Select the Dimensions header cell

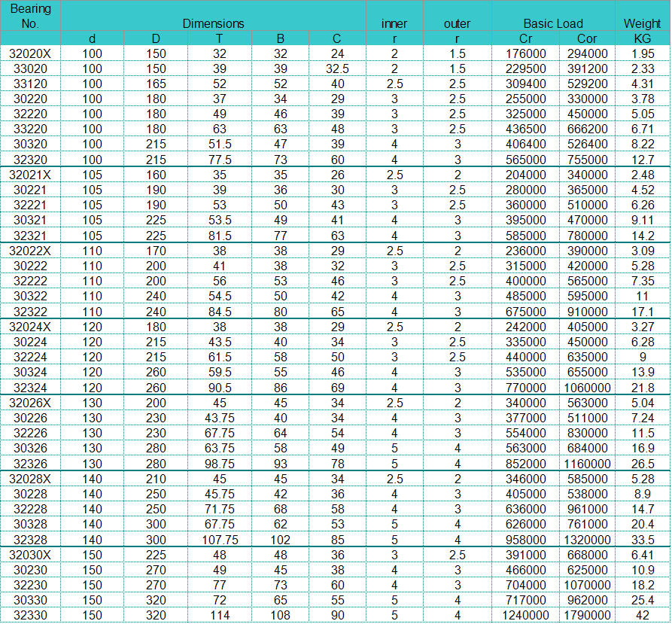coord(213,23)
